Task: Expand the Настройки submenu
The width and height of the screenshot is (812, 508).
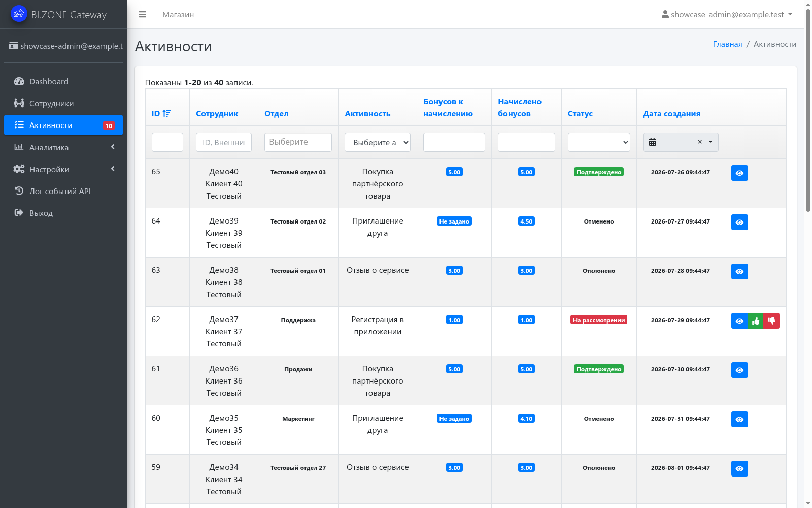Action: point(63,169)
